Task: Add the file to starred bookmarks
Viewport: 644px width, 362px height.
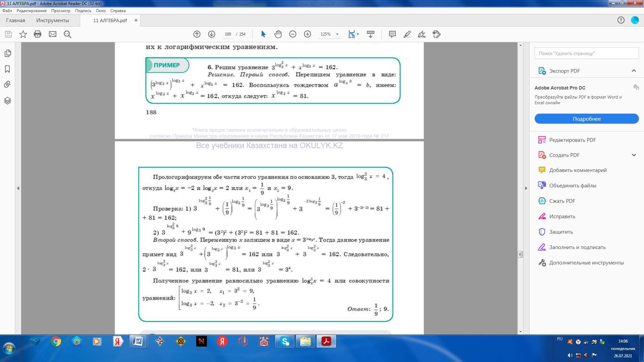Action: [x=23, y=34]
